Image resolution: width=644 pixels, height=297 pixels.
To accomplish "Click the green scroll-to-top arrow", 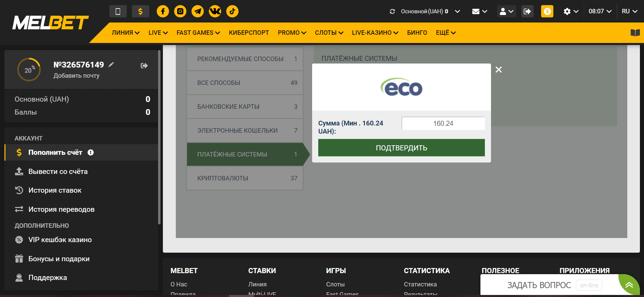I will 629,285.
